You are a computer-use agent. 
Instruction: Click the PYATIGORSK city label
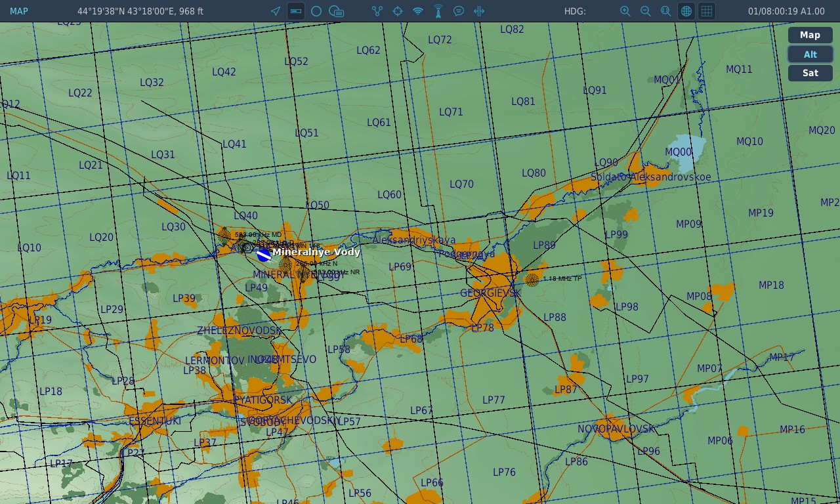click(x=262, y=400)
